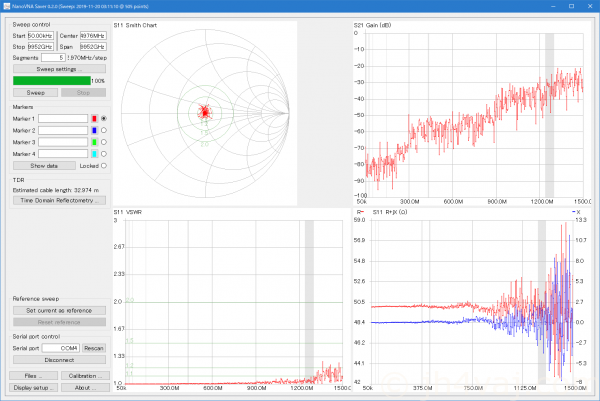The width and height of the screenshot is (600, 401).
Task: Click the green sweep progress bar
Action: (x=52, y=80)
